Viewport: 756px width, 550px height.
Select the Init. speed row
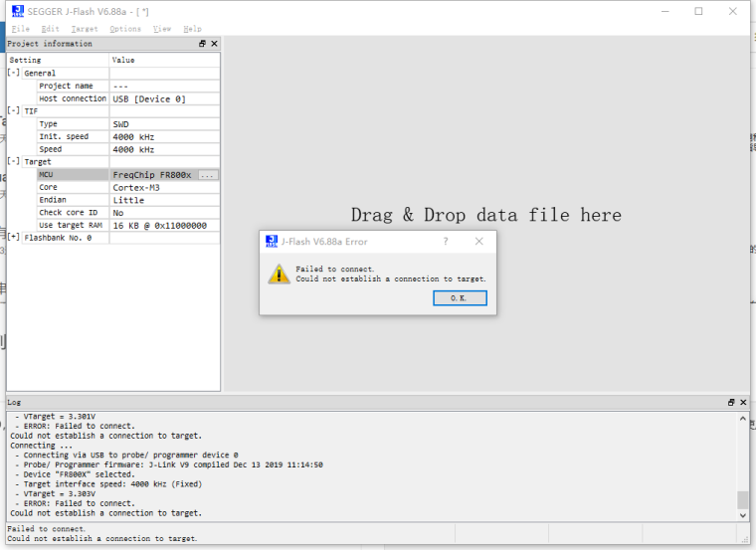pyautogui.click(x=127, y=137)
